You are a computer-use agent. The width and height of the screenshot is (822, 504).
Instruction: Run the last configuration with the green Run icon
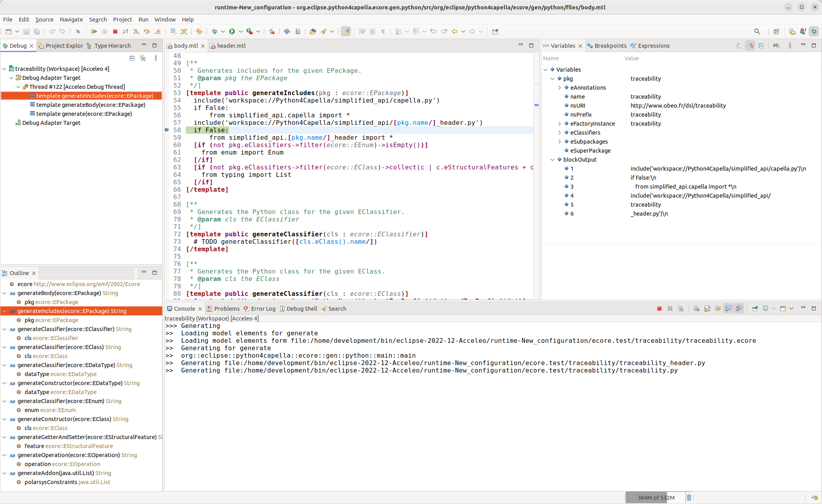pyautogui.click(x=232, y=31)
